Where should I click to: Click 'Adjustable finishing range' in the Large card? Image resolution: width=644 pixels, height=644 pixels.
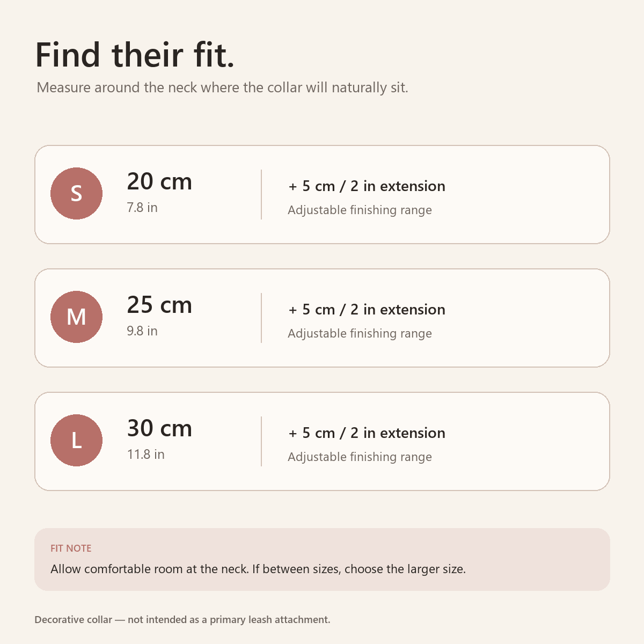360,457
